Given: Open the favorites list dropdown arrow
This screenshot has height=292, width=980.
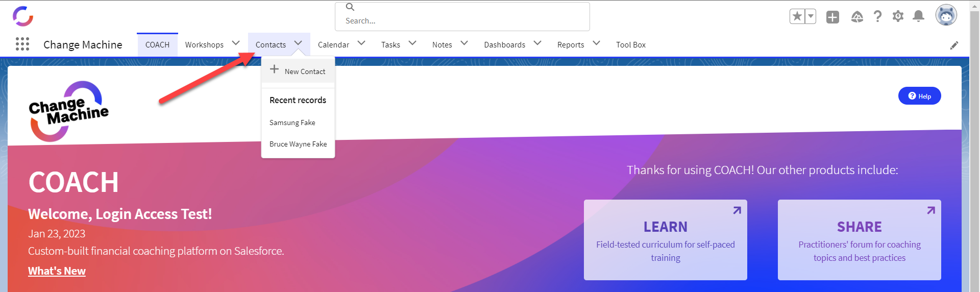Looking at the screenshot, I should [x=811, y=16].
